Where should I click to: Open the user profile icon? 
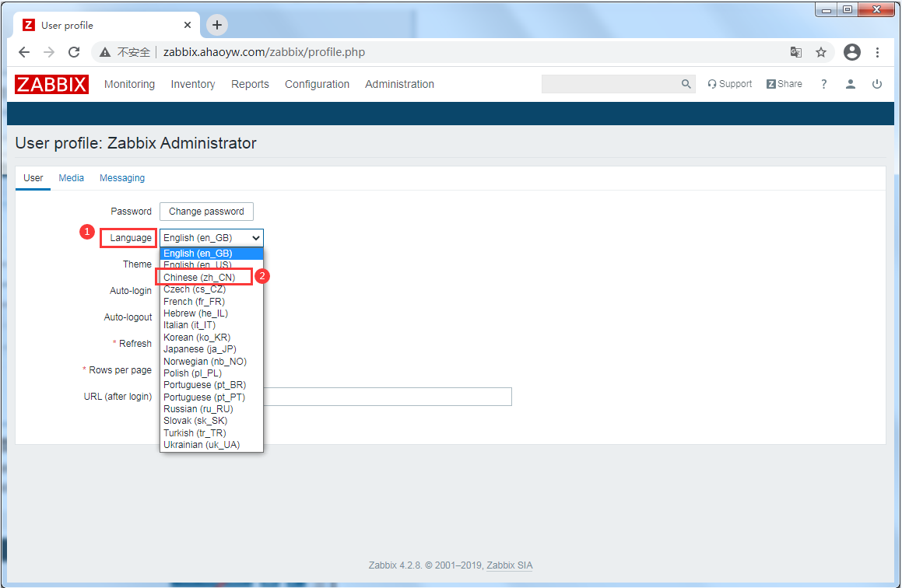pyautogui.click(x=851, y=84)
